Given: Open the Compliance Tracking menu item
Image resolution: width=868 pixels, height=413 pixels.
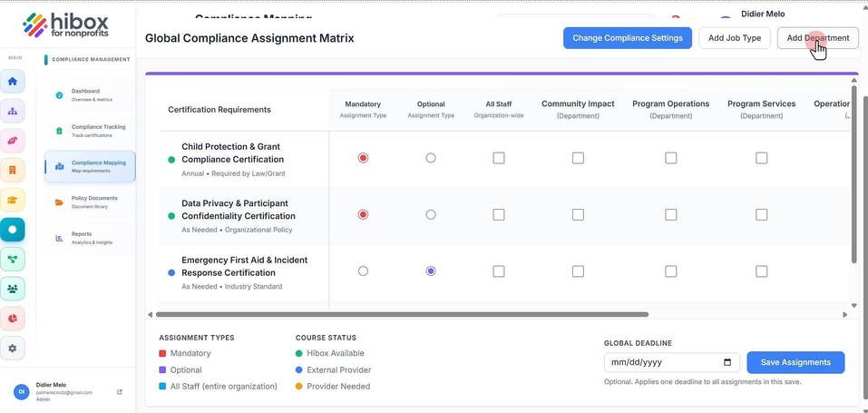Looking at the screenshot, I should (90, 131).
